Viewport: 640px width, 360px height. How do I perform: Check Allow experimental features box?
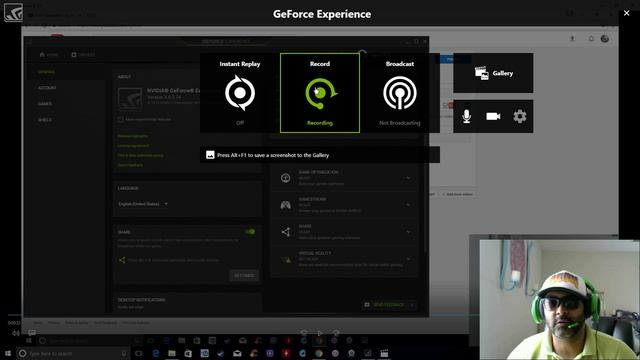point(120,119)
